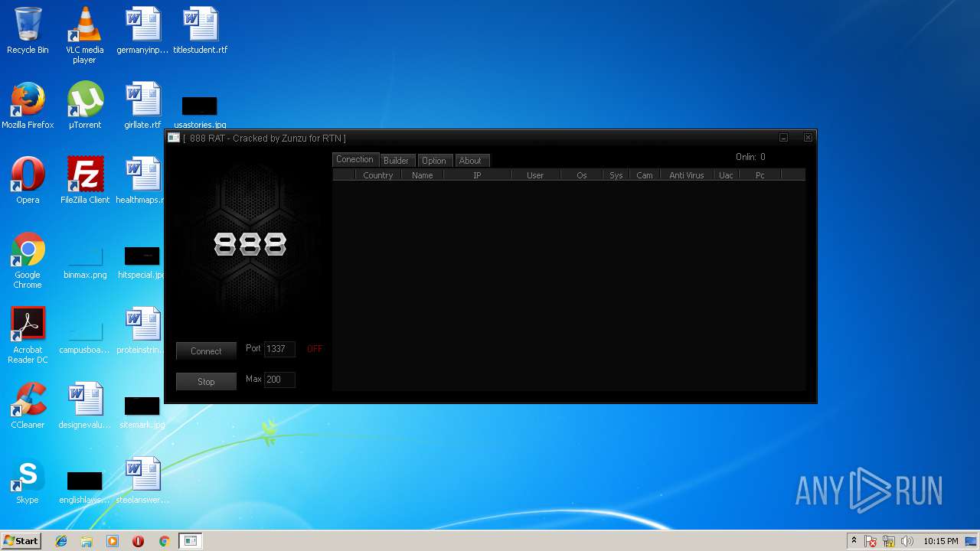Show hidden tray icons arrow

(x=854, y=541)
